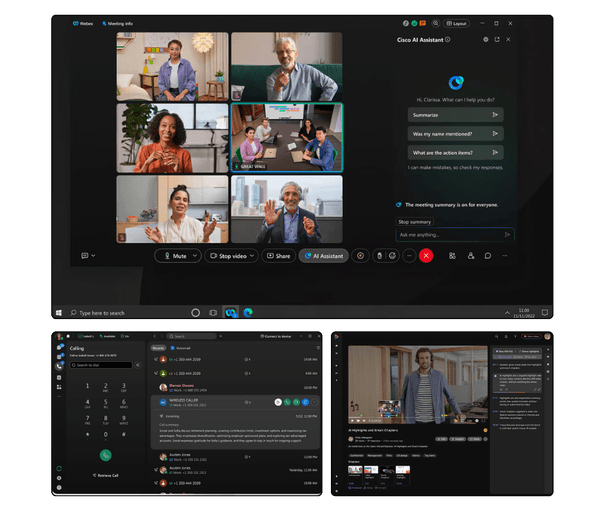
Task: Toggle the closed captions icon
Action: pyautogui.click(x=84, y=256)
